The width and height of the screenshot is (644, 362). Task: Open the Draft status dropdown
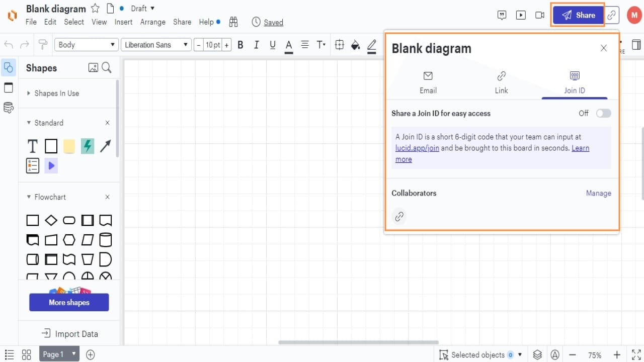(x=143, y=9)
